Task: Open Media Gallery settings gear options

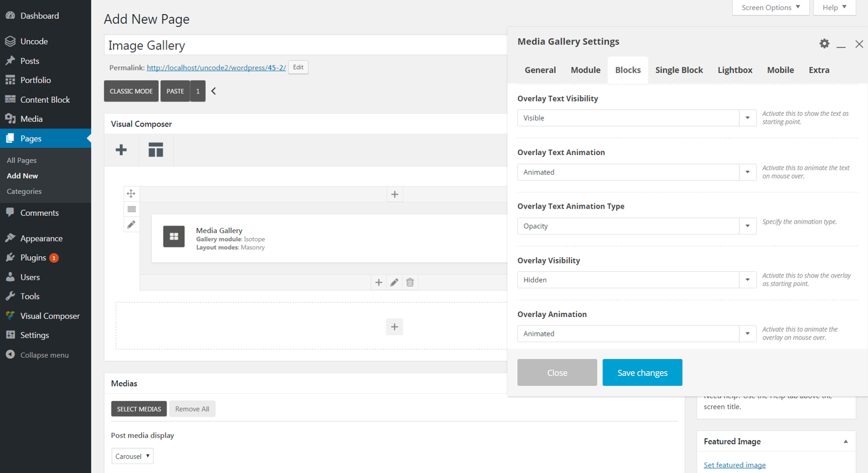Action: pos(825,43)
